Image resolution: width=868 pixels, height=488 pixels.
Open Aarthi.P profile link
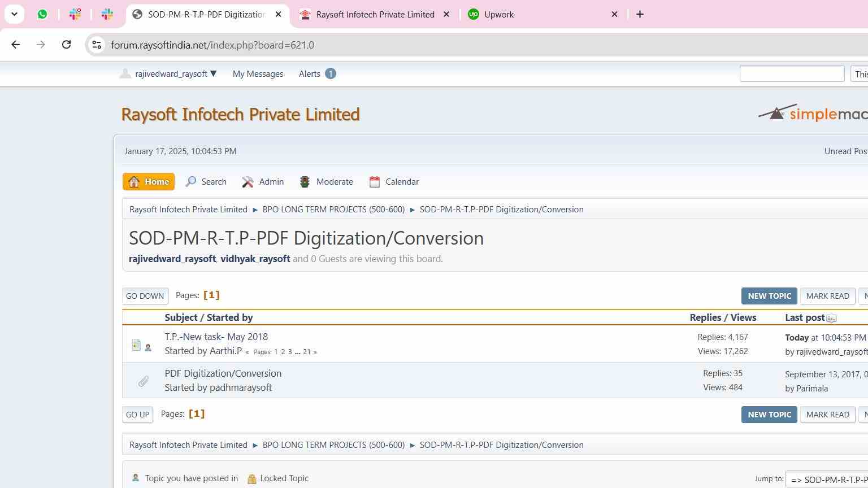pyautogui.click(x=225, y=351)
